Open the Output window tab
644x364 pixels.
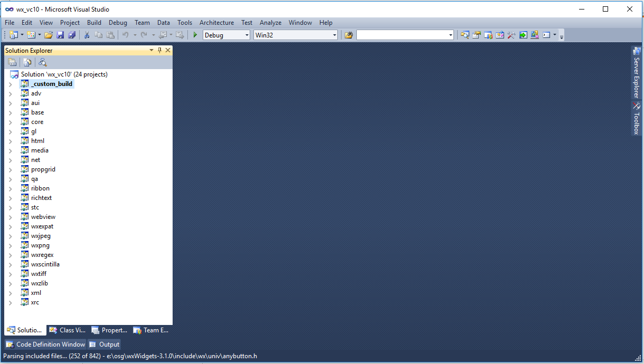click(x=104, y=344)
